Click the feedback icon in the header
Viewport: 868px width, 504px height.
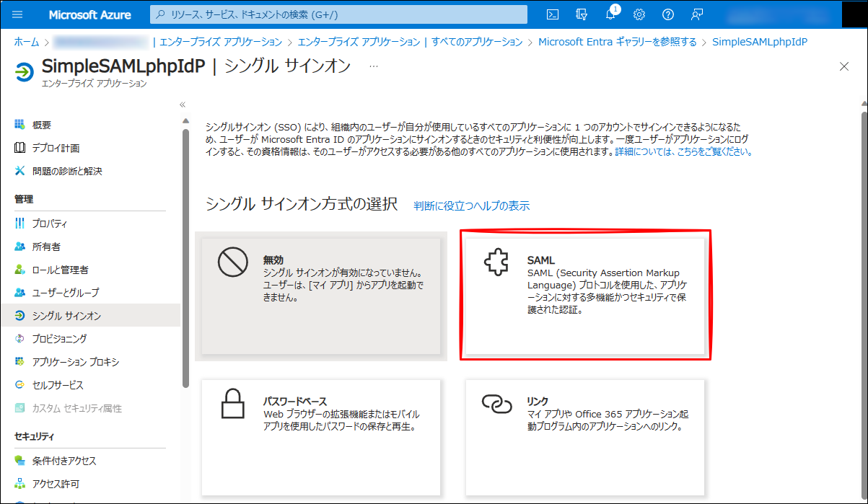coord(696,14)
